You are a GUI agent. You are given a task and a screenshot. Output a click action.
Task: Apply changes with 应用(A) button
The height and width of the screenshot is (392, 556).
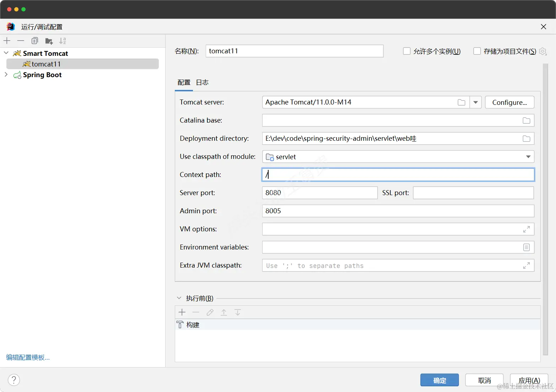click(529, 380)
